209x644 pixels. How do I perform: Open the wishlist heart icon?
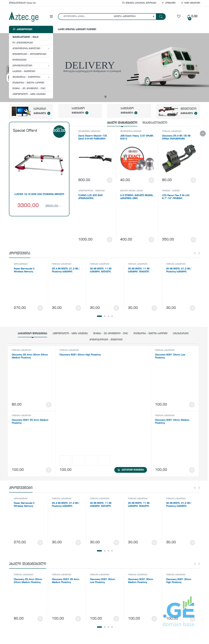pyautogui.click(x=178, y=16)
